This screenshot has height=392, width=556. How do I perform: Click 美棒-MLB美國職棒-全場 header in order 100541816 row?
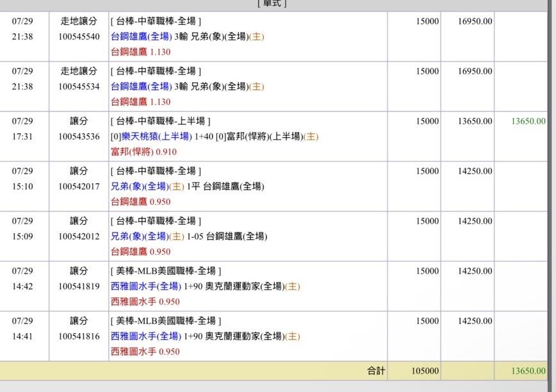point(166,321)
